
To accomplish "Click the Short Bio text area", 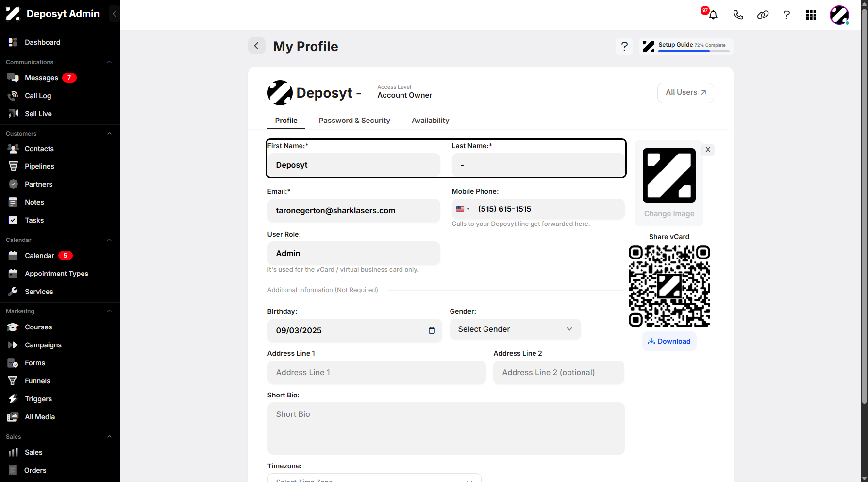I will tap(446, 429).
